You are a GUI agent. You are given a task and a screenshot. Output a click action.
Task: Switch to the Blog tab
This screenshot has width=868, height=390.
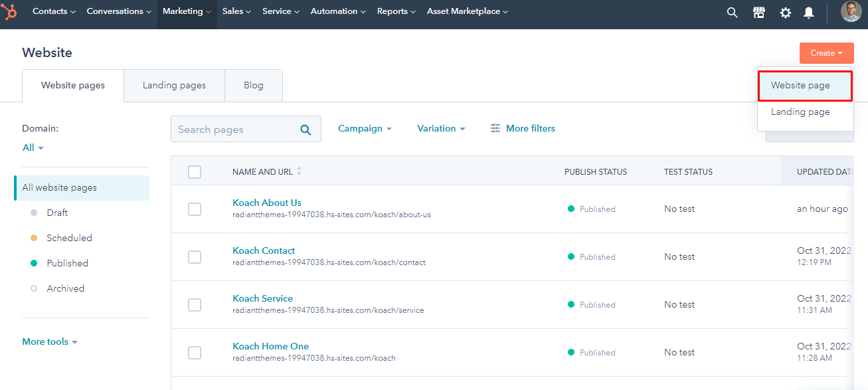click(254, 86)
